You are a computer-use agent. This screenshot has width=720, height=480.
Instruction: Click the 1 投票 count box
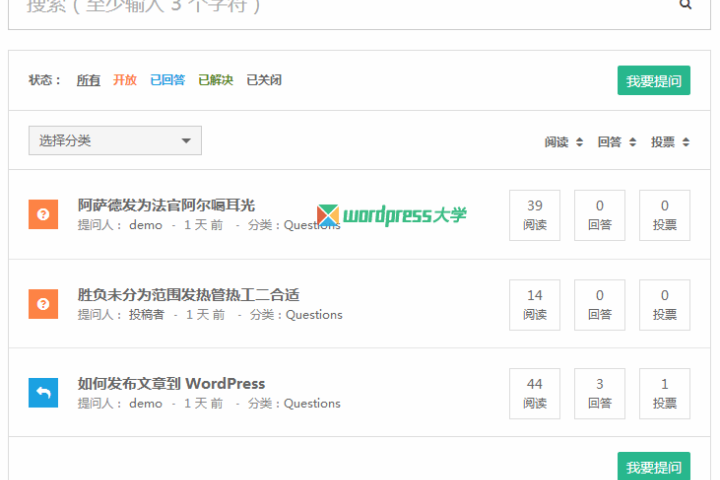[664, 394]
